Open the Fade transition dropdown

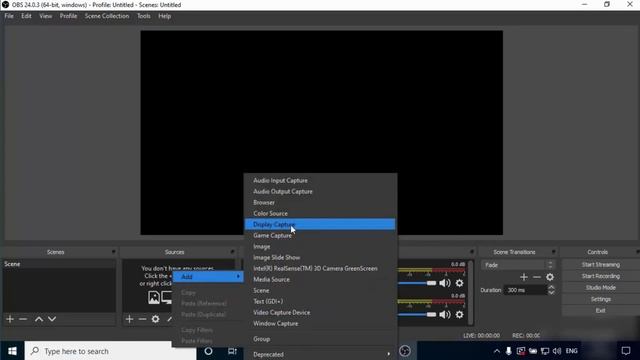[x=518, y=265]
